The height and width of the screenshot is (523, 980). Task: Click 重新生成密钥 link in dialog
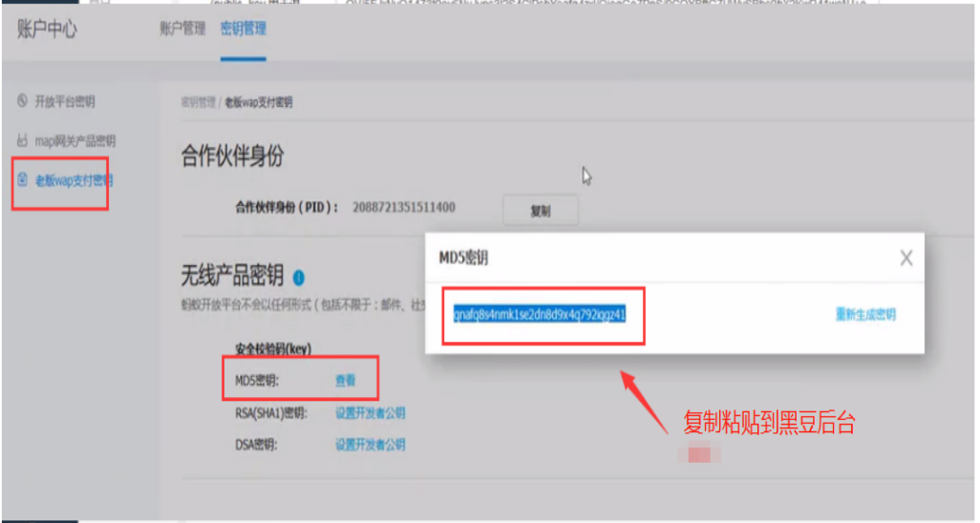[865, 314]
